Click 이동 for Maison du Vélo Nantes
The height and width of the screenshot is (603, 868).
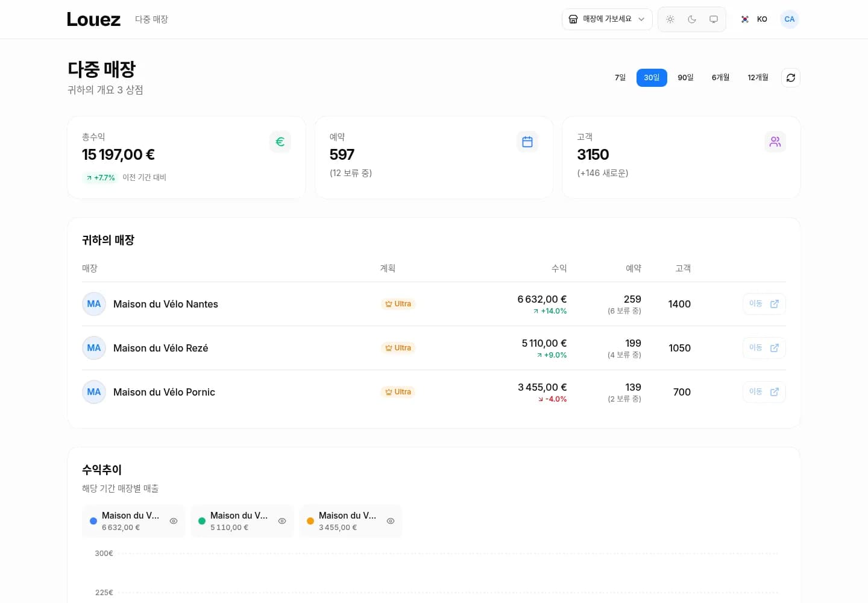(x=764, y=304)
